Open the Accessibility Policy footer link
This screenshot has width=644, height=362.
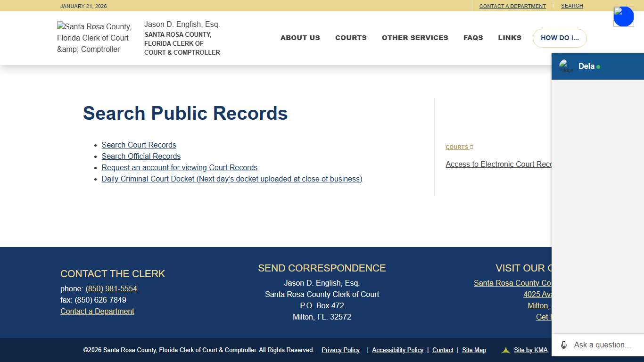(397, 350)
